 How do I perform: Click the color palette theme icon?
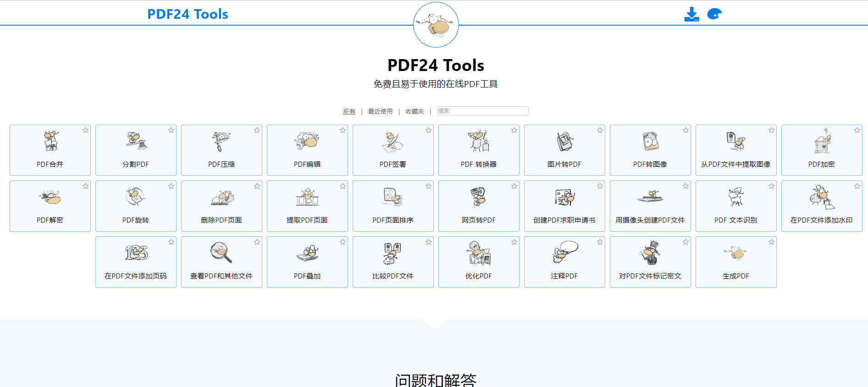pos(714,14)
